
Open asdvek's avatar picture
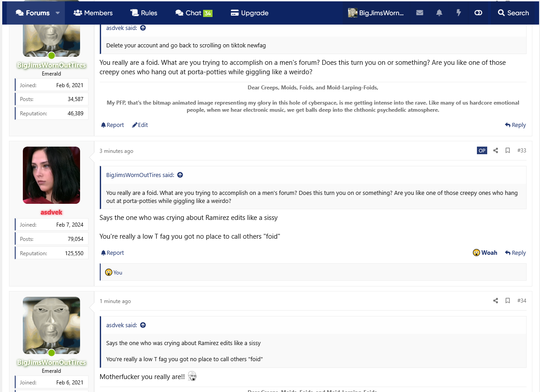(51, 175)
